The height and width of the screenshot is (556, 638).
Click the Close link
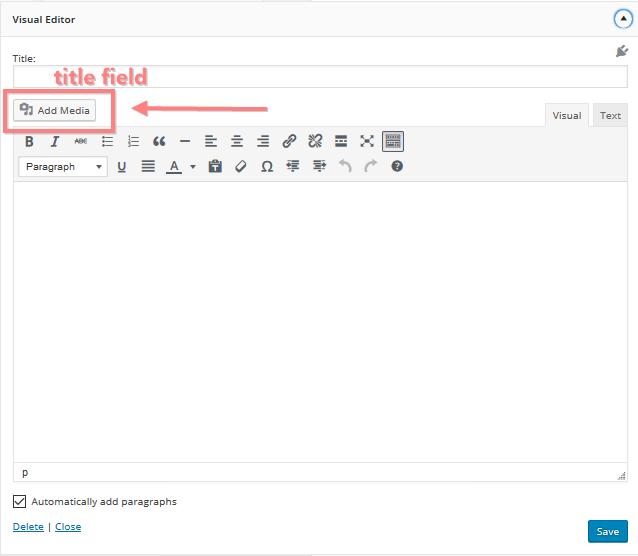68,527
